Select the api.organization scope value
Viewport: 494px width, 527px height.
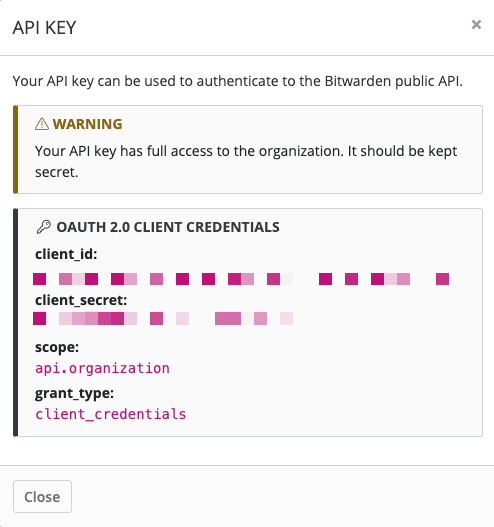pos(102,368)
